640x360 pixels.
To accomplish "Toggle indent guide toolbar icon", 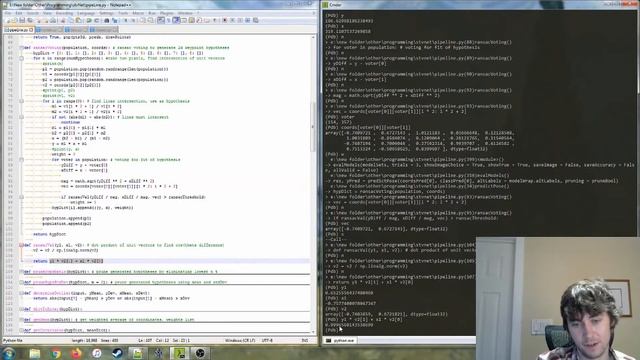I will click(x=176, y=20).
